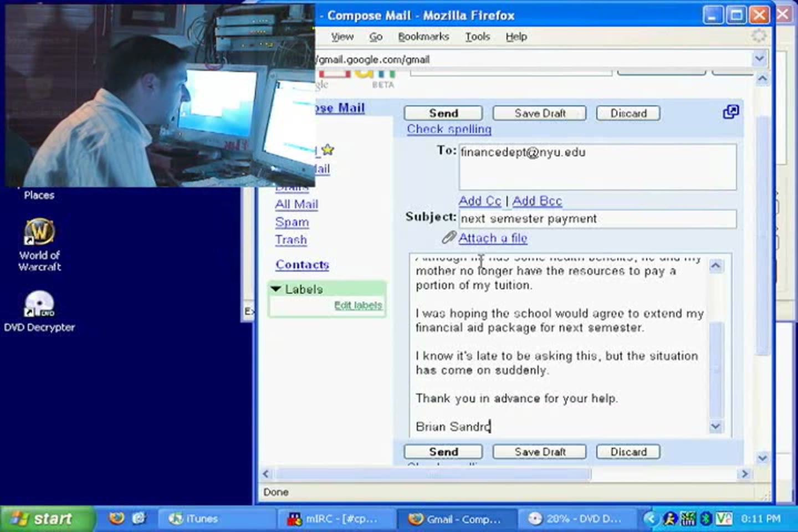Open the View menu
This screenshot has width=798, height=532.
[x=342, y=37]
